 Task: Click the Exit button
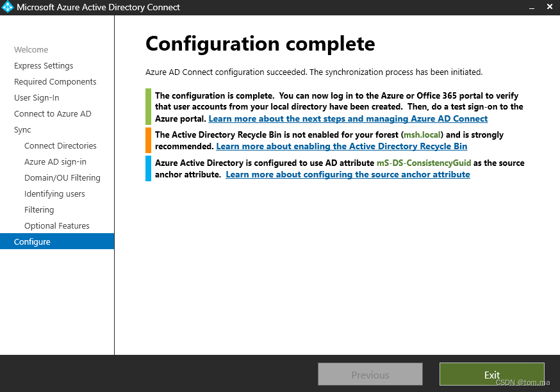click(492, 374)
